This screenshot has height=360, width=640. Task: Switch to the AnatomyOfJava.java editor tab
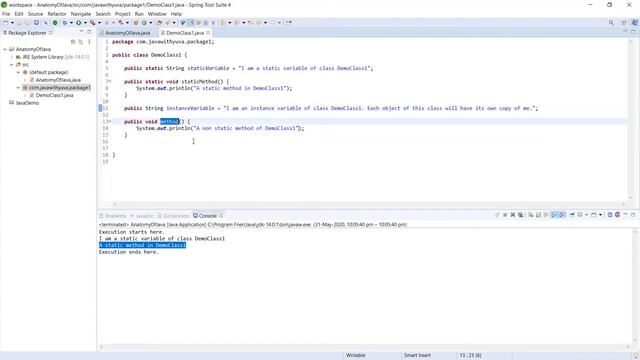pos(127,33)
